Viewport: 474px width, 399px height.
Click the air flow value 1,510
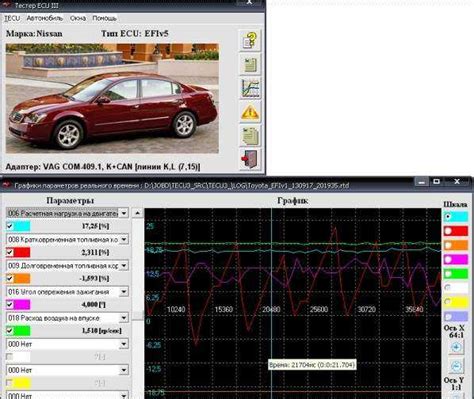tap(102, 331)
